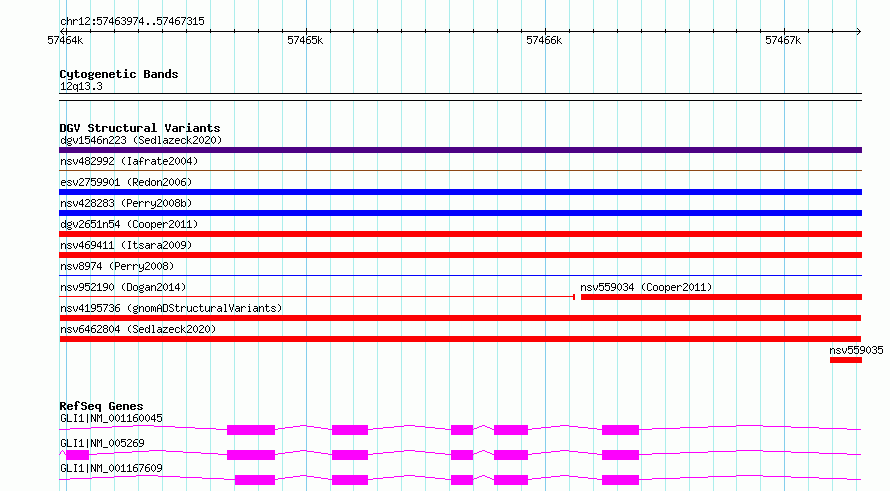Click the ruler's right arrow end
Image resolution: width=890 pixels, height=491 pixels.
click(859, 31)
